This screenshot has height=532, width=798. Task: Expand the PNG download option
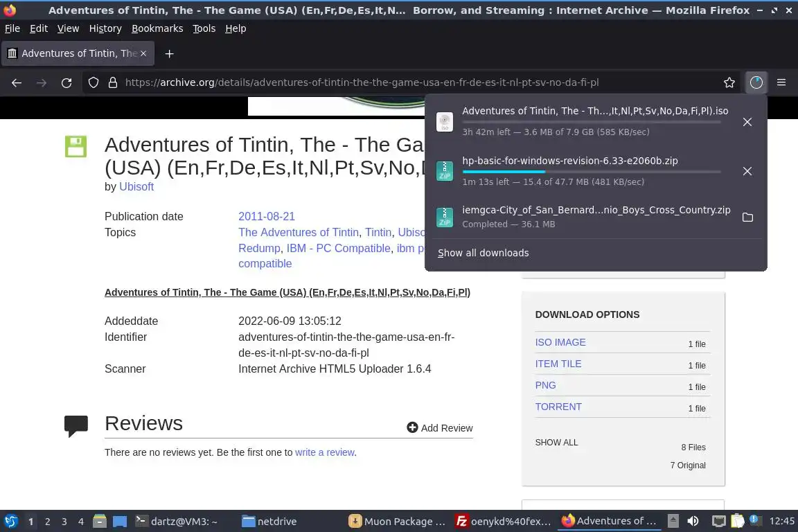click(545, 385)
